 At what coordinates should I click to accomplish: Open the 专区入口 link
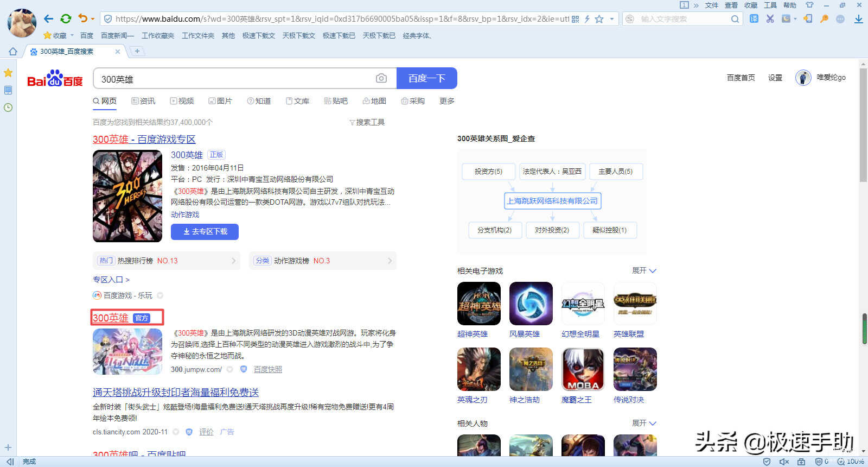pos(111,280)
